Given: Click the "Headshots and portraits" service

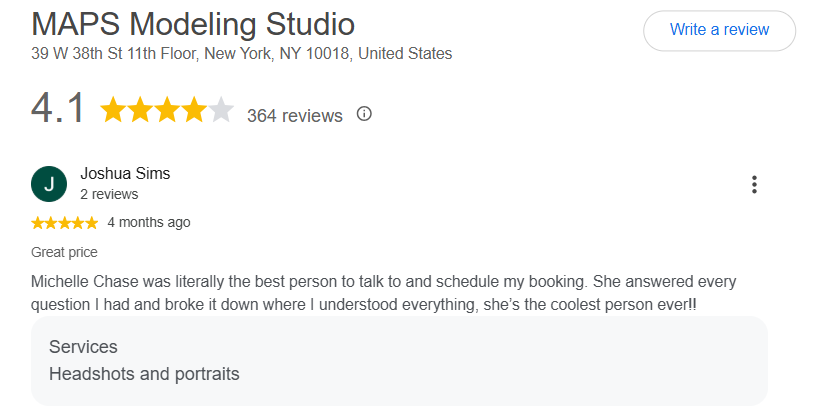Looking at the screenshot, I should (144, 374).
